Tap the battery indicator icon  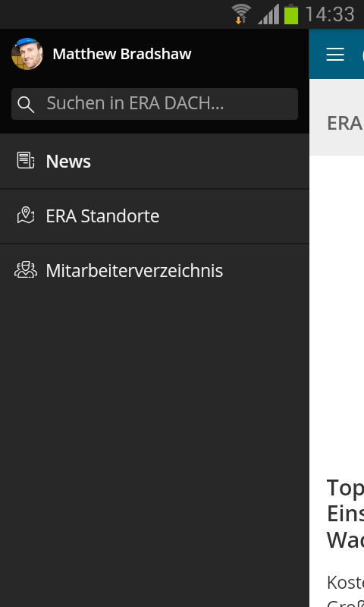click(x=291, y=14)
